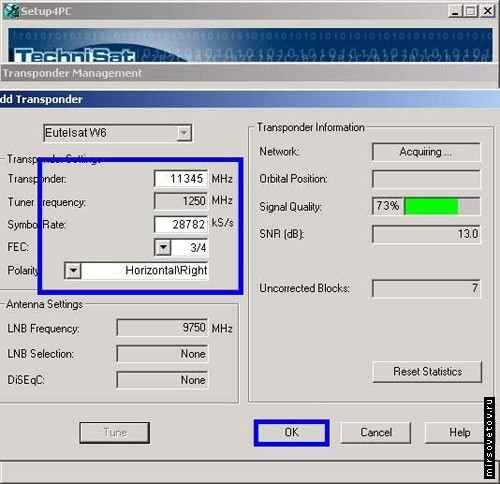The height and width of the screenshot is (484, 500).
Task: Expand the FEC dropdown arrow
Action: coord(163,248)
